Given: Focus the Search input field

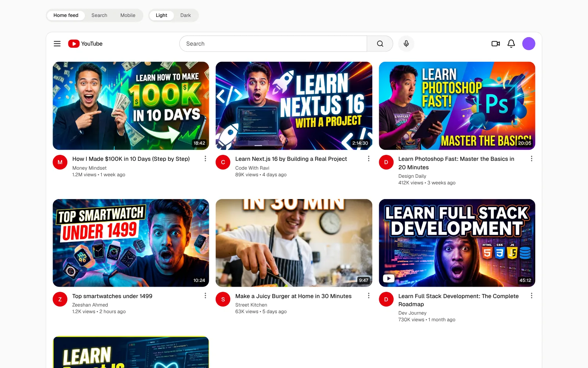Looking at the screenshot, I should pos(273,44).
